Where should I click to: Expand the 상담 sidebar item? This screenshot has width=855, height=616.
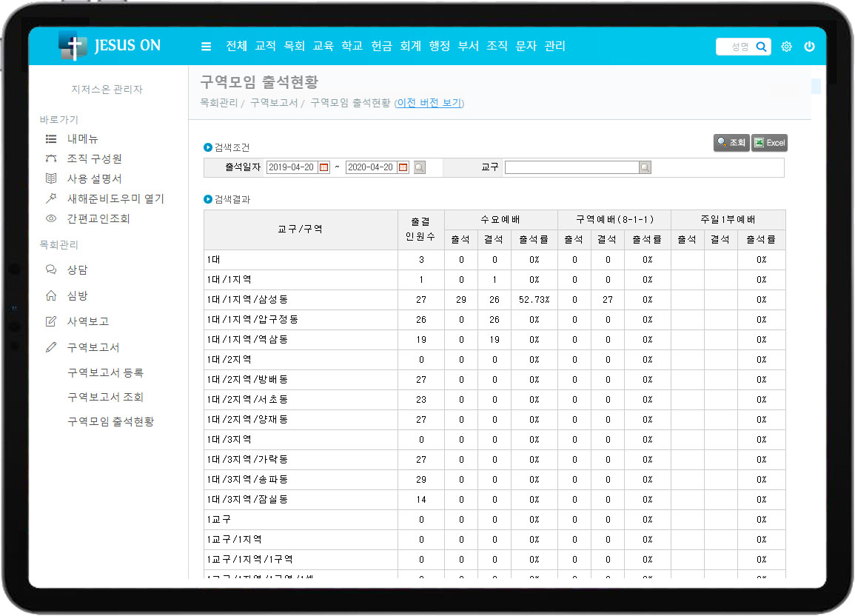pos(77,269)
